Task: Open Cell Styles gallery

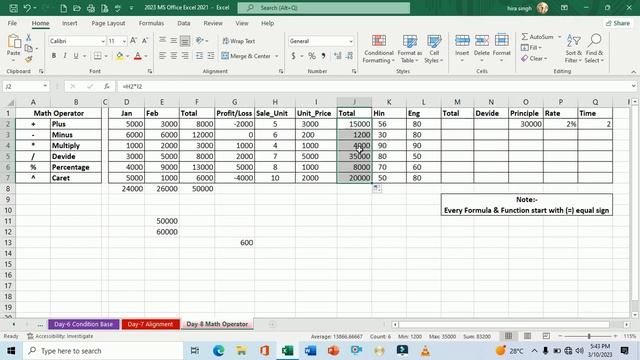Action: coord(433,49)
